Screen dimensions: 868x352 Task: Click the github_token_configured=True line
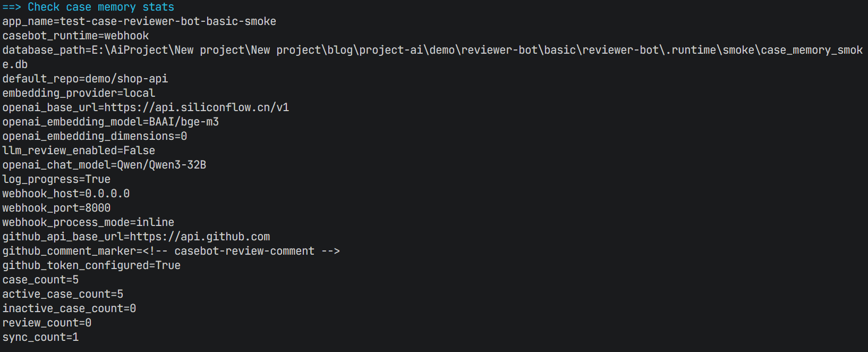coord(91,265)
